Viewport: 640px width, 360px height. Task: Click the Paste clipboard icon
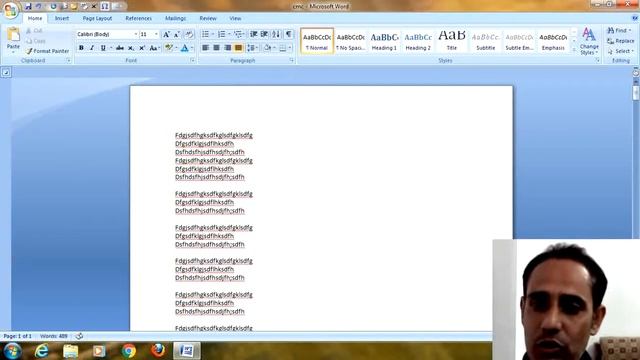point(13,35)
